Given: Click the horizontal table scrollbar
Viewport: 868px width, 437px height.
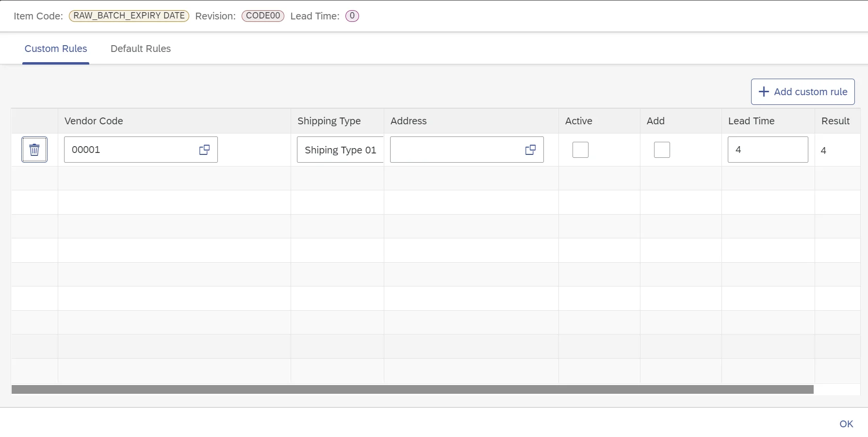Looking at the screenshot, I should pos(412,389).
